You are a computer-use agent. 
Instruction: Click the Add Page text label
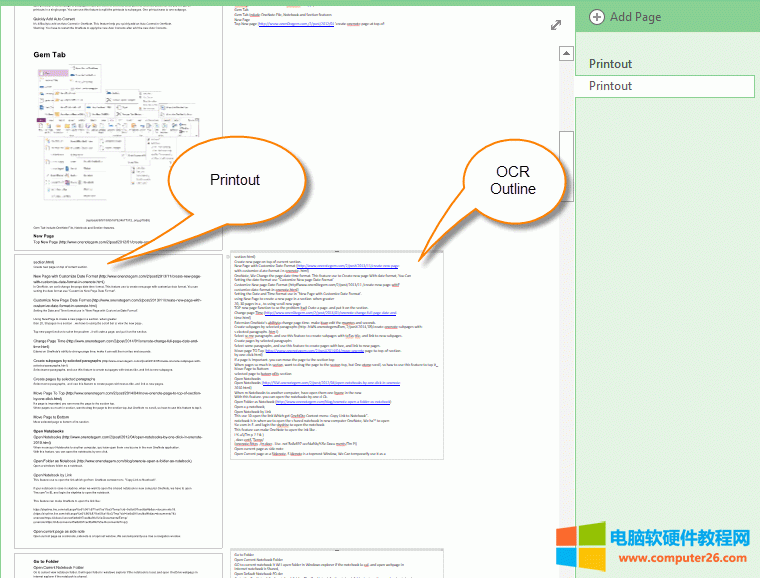(x=635, y=16)
